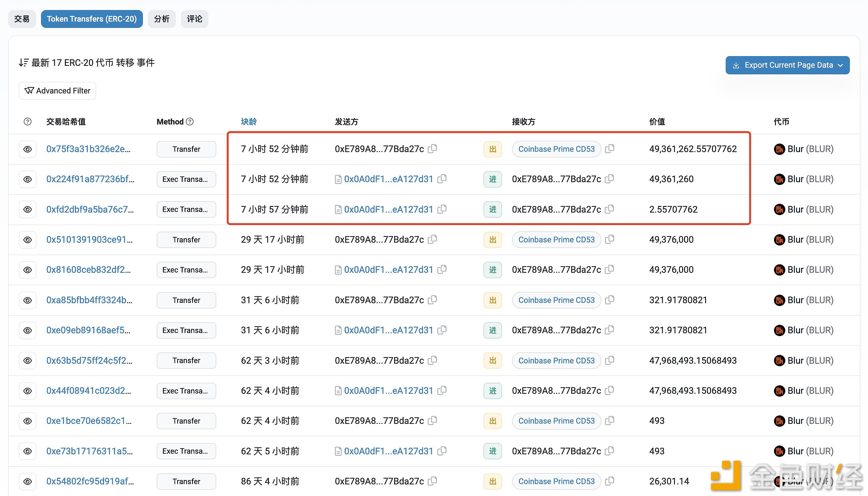Open the Export Current Page Data dropdown
This screenshot has width=868, height=496.
coord(787,65)
